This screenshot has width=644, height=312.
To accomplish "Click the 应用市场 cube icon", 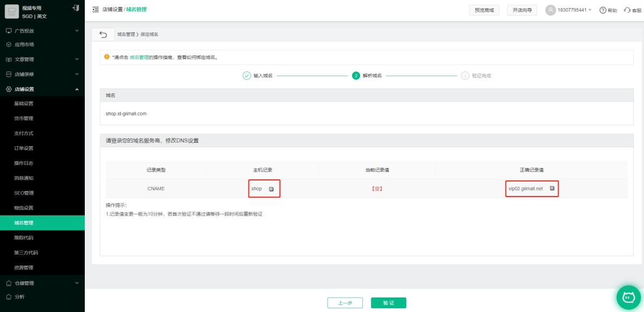I will [9, 45].
